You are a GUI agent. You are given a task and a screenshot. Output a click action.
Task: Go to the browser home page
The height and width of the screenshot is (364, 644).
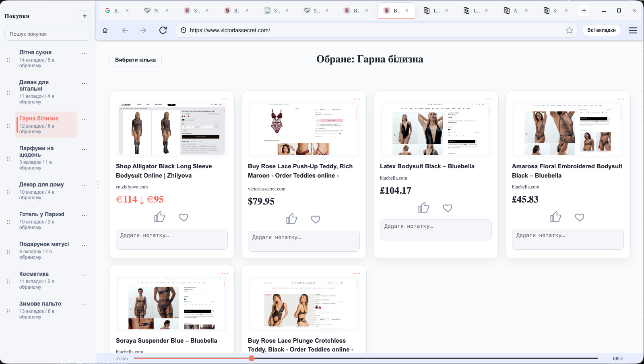click(x=105, y=30)
